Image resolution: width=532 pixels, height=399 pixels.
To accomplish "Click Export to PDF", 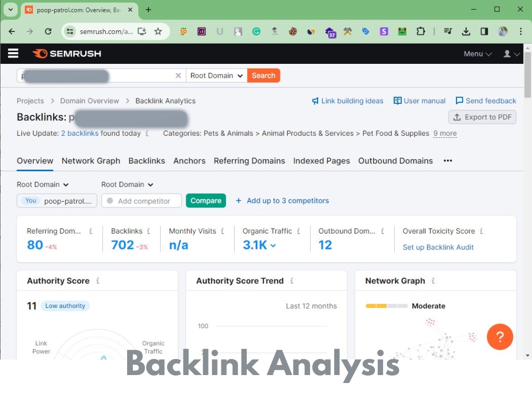I will (482, 117).
